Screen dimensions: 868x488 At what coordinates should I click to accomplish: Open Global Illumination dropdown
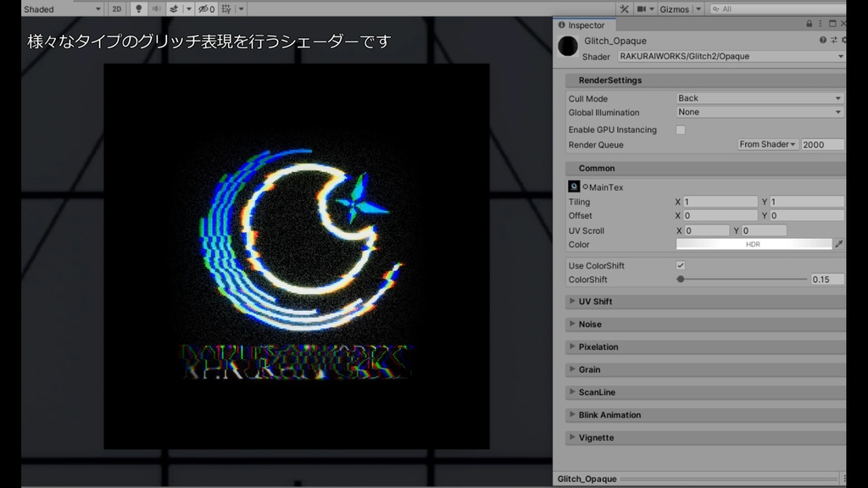coord(760,112)
